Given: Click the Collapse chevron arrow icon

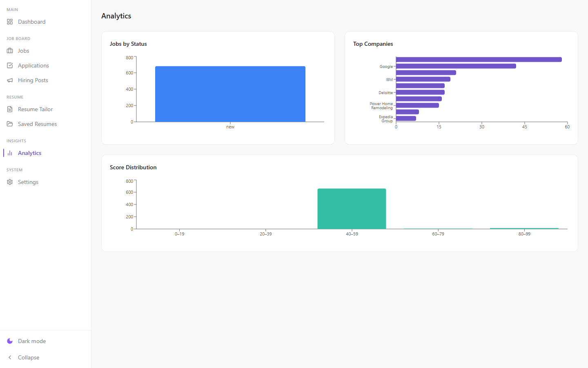Looking at the screenshot, I should point(10,357).
